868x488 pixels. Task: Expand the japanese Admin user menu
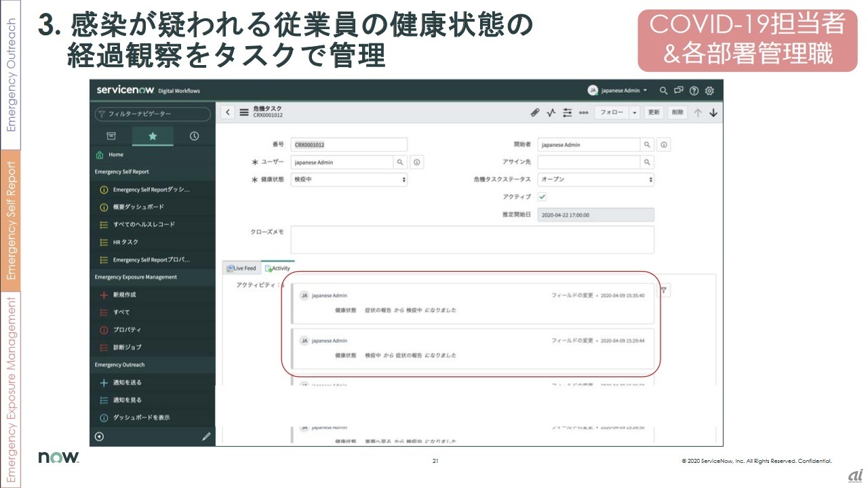(x=617, y=91)
